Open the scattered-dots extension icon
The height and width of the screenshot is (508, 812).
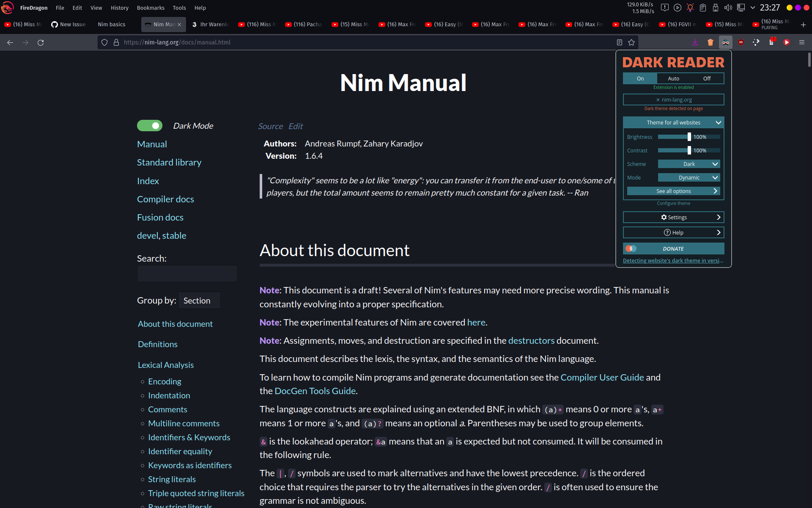[757, 42]
